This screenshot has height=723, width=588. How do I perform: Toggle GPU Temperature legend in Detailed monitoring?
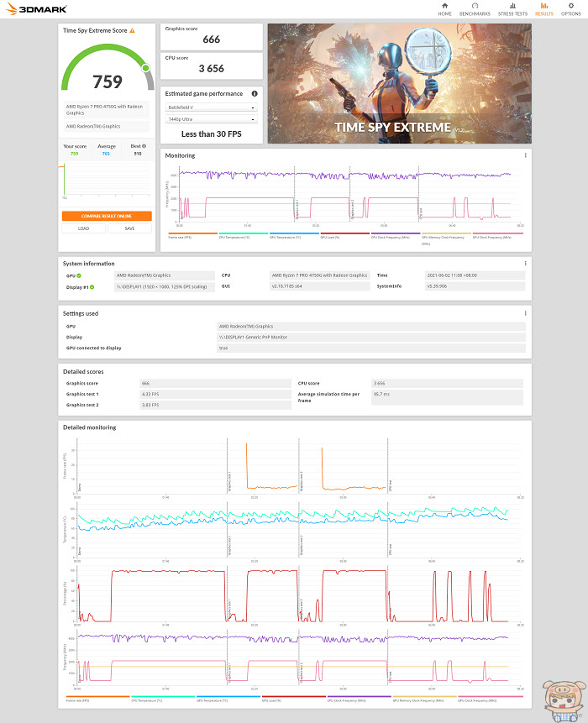228,699
